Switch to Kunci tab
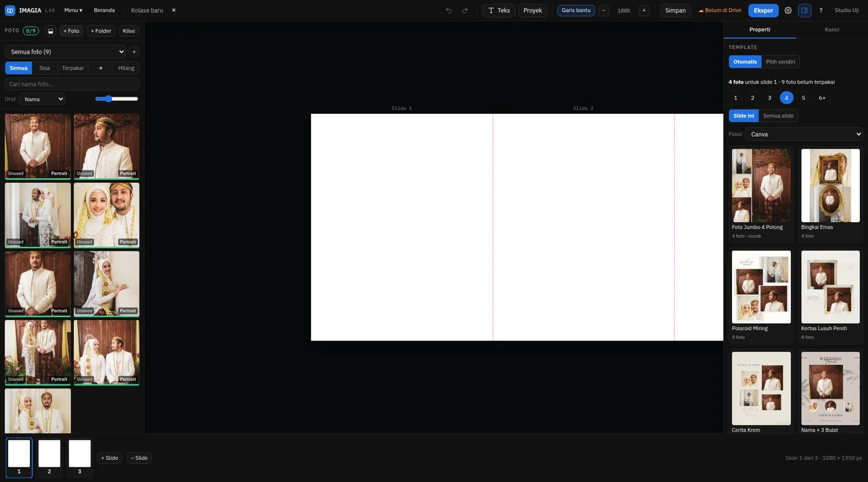Image resolution: width=868 pixels, height=482 pixels. [832, 30]
